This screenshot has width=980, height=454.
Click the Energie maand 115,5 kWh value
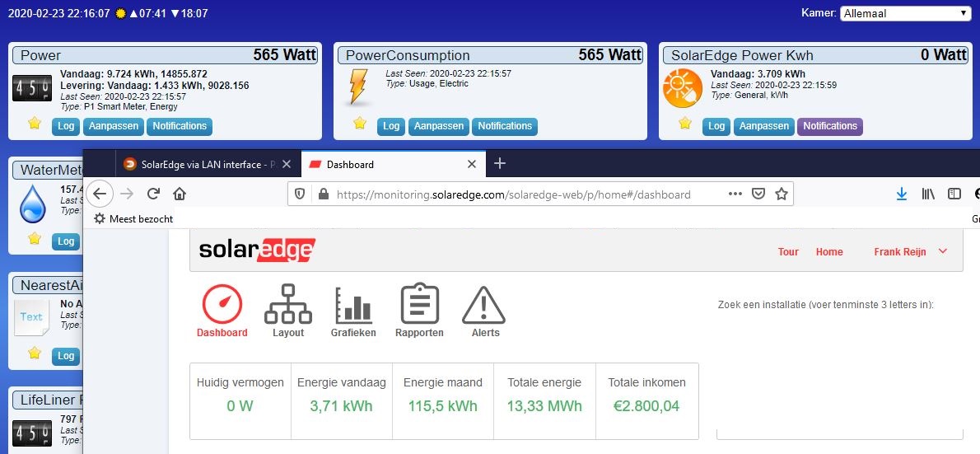[x=442, y=406]
